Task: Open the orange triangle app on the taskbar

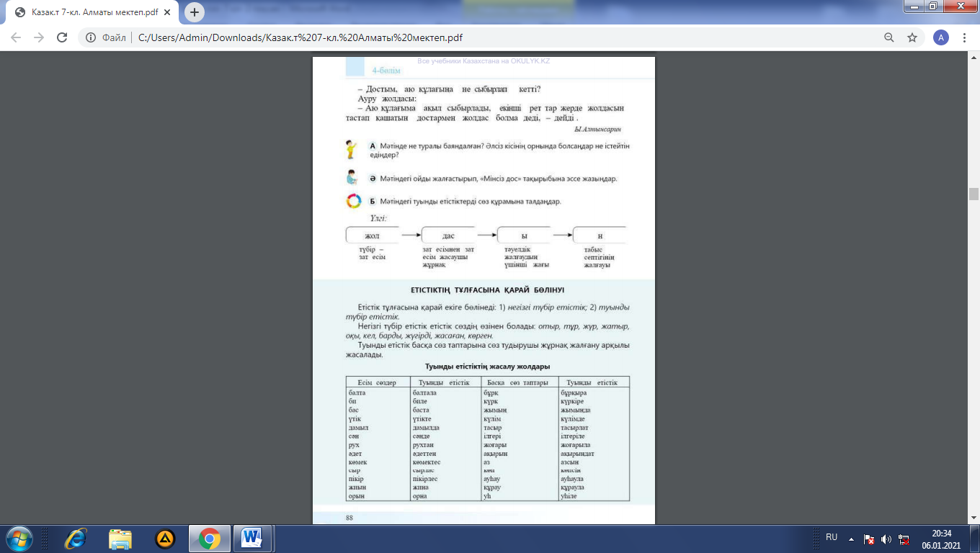Action: [165, 539]
